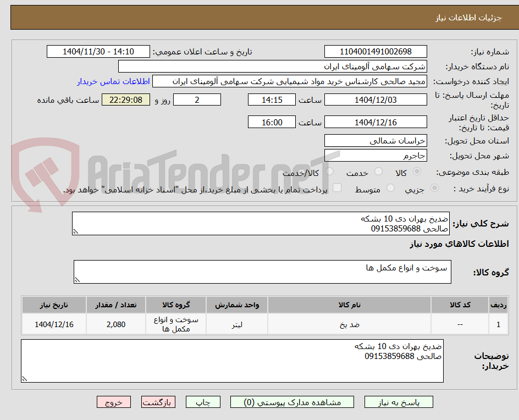Click the لیتر unit cell

point(237,324)
